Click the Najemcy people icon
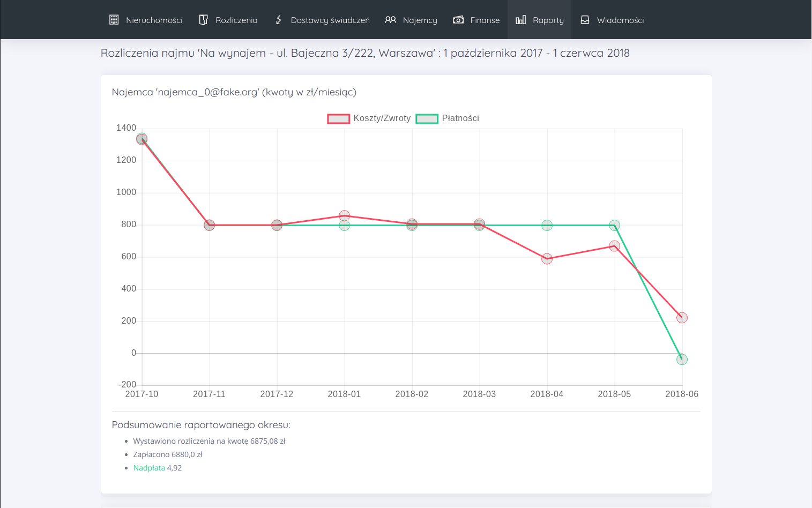Image resolution: width=812 pixels, height=508 pixels. click(x=391, y=20)
